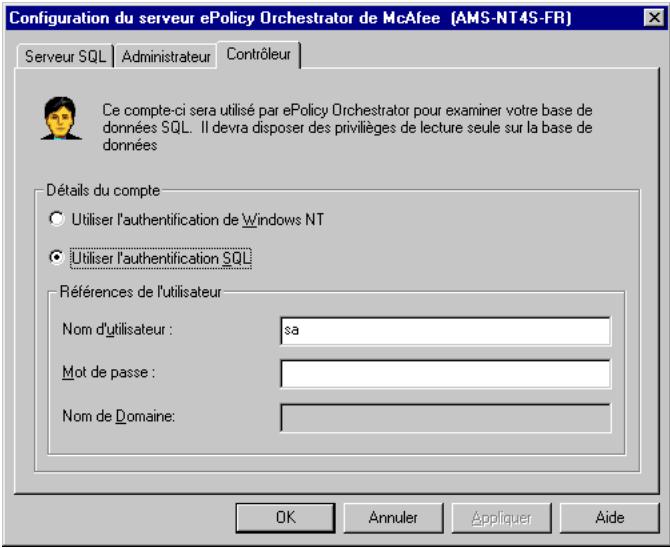This screenshot has width=670, height=548.
Task: Click the 'Nom de Domaine:' label
Action: [118, 416]
